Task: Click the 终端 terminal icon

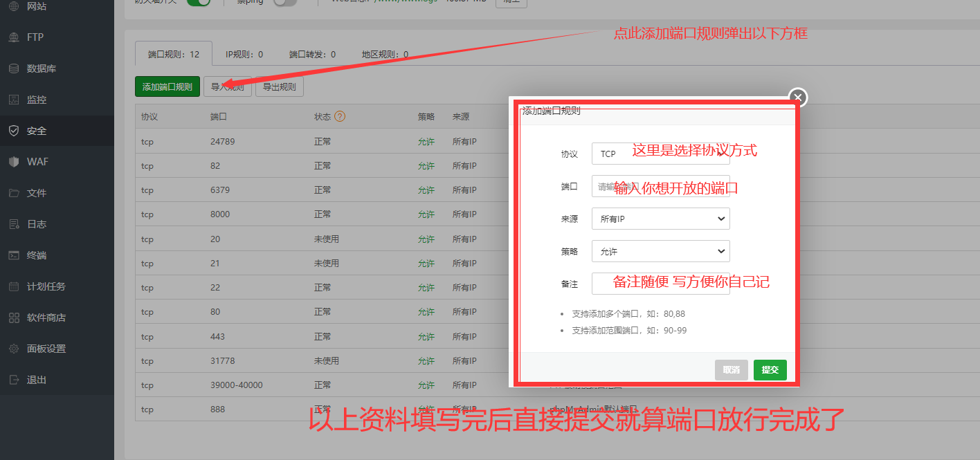Action: click(14, 255)
